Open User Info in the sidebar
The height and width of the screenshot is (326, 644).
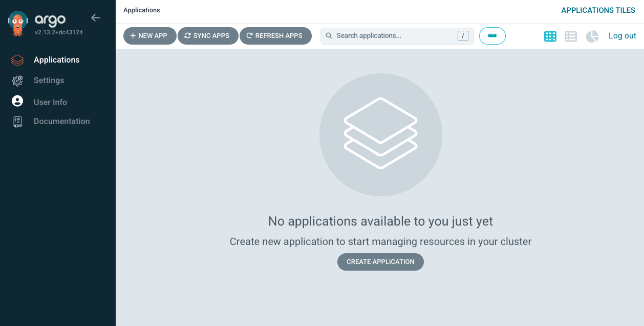point(50,102)
